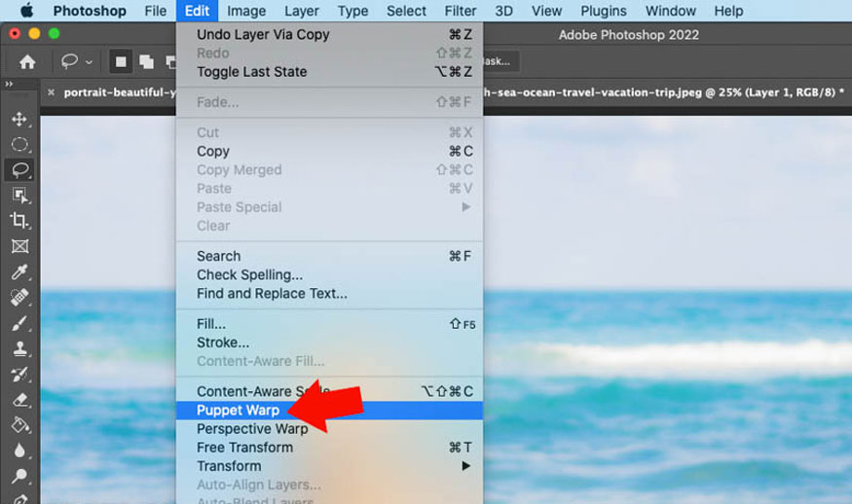Select the Elliptical Marquee tool

(x=19, y=144)
